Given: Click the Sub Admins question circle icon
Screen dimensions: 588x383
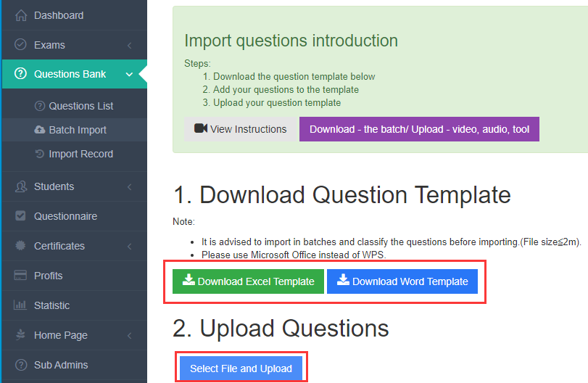Looking at the screenshot, I should tap(21, 365).
